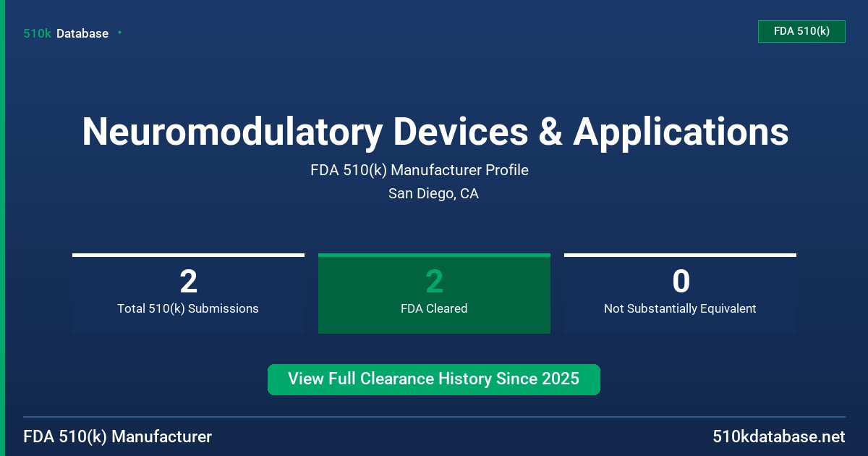868x456 pixels.
Task: Click the Neuromodulatory Devices & Applications heading
Action: pyautogui.click(x=435, y=132)
